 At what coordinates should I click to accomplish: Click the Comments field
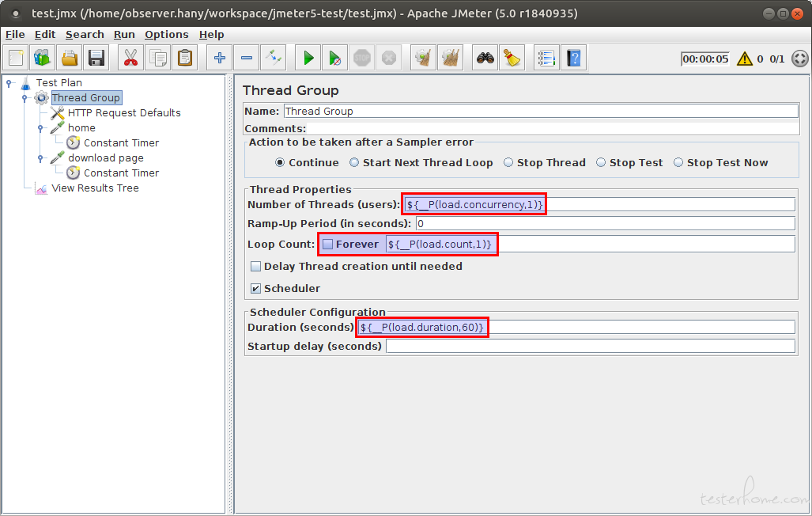click(553, 129)
